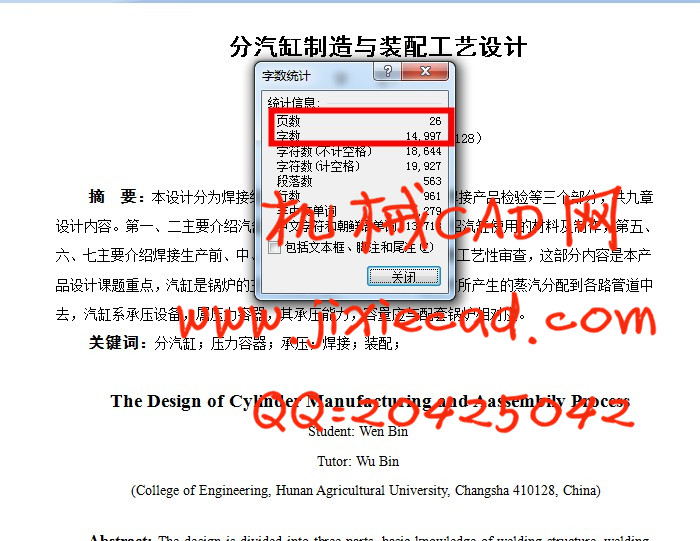Click the "Tutor: Wu Bin" line
The image size is (700, 541).
tap(358, 461)
